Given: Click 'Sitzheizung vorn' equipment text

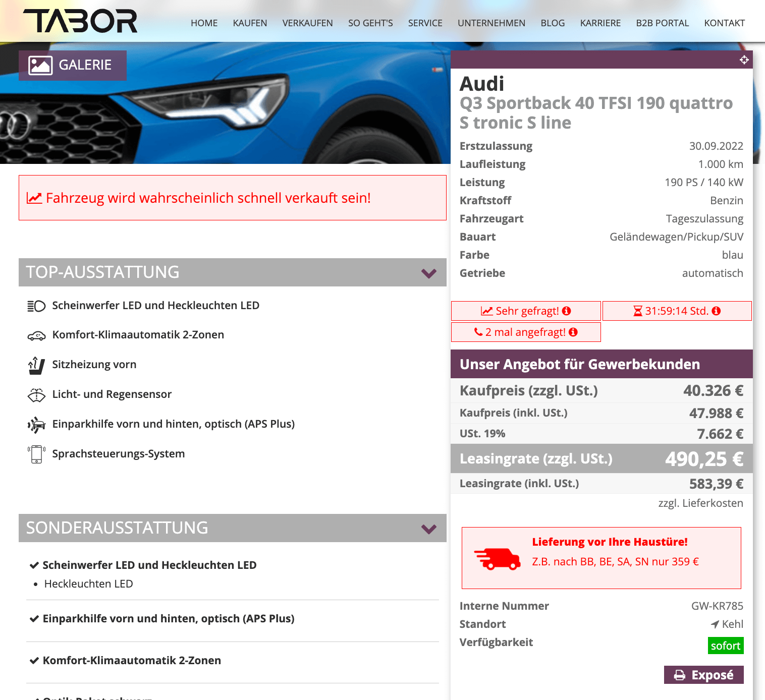Looking at the screenshot, I should click(x=94, y=365).
